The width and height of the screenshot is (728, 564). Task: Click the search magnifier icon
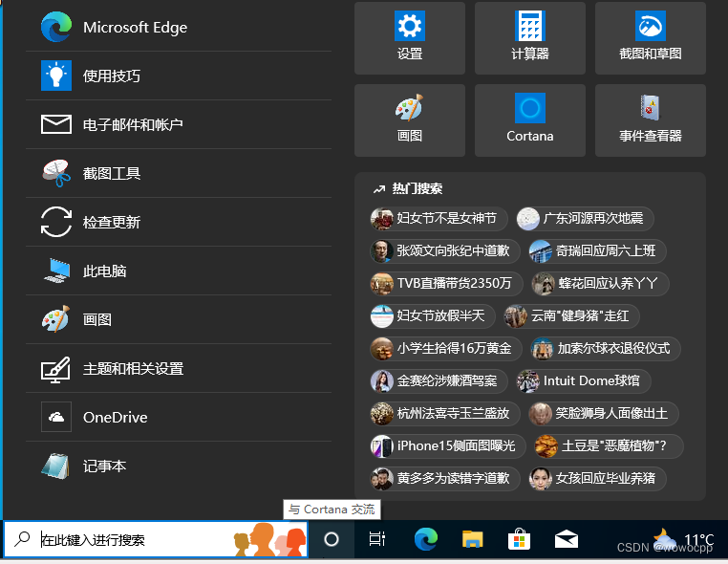(22, 539)
